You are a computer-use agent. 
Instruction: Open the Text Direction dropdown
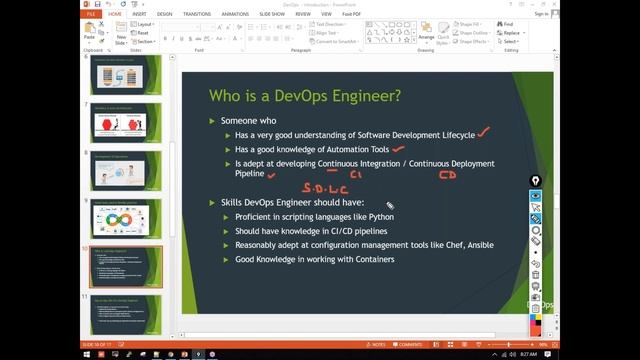[328, 24]
